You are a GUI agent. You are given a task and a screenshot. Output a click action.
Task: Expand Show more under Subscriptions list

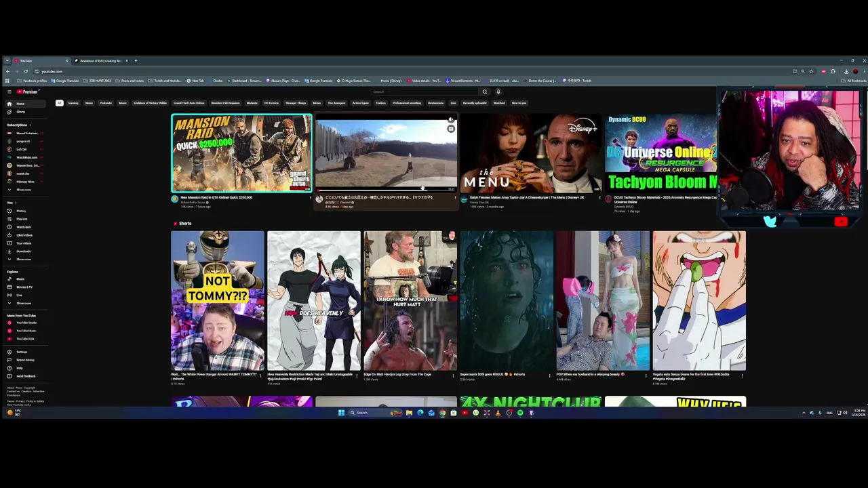(x=24, y=190)
